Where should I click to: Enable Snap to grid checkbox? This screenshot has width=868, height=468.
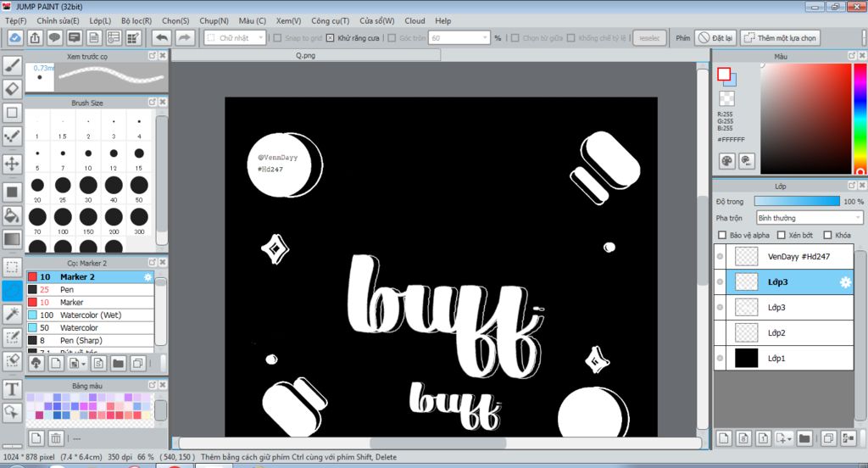click(x=278, y=38)
